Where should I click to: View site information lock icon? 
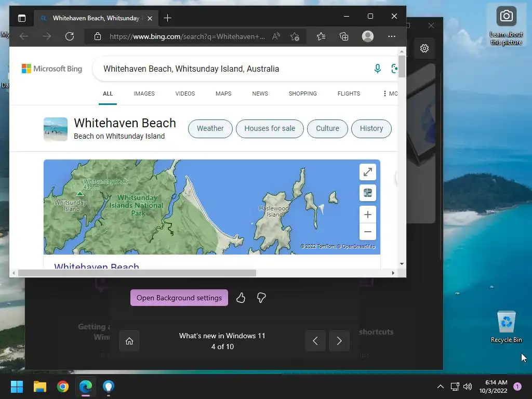[x=98, y=36]
